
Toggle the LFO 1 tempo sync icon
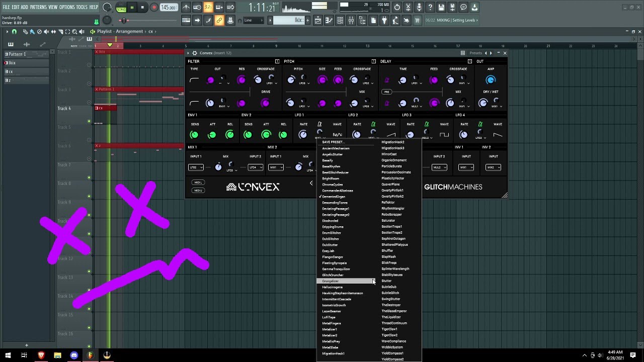pyautogui.click(x=319, y=124)
